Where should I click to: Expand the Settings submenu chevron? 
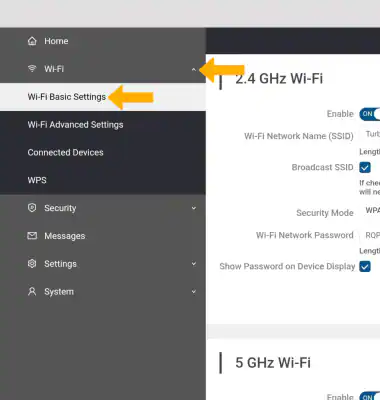pos(194,264)
